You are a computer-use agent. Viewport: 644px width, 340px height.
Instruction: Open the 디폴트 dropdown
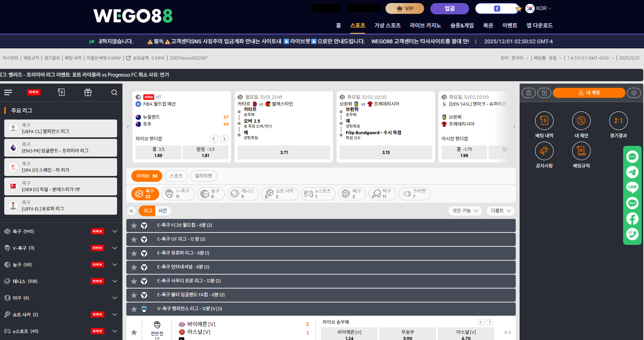[501, 211]
